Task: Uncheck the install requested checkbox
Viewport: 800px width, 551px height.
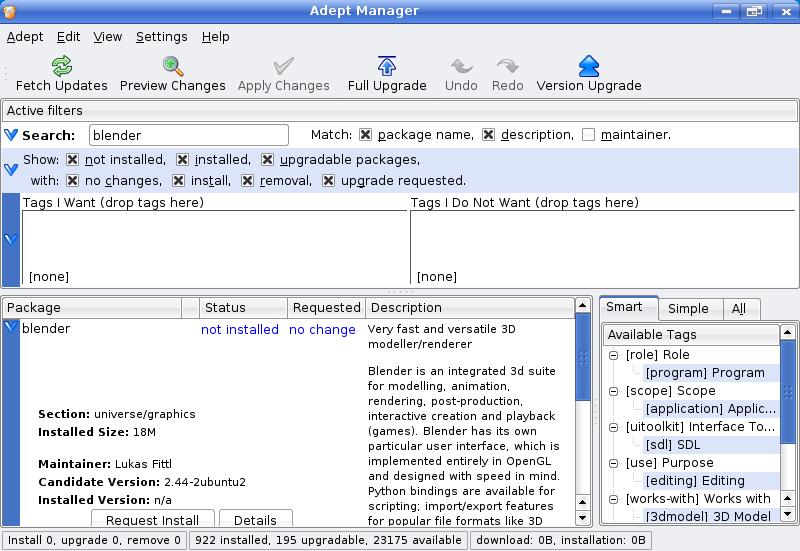Action: click(178, 181)
